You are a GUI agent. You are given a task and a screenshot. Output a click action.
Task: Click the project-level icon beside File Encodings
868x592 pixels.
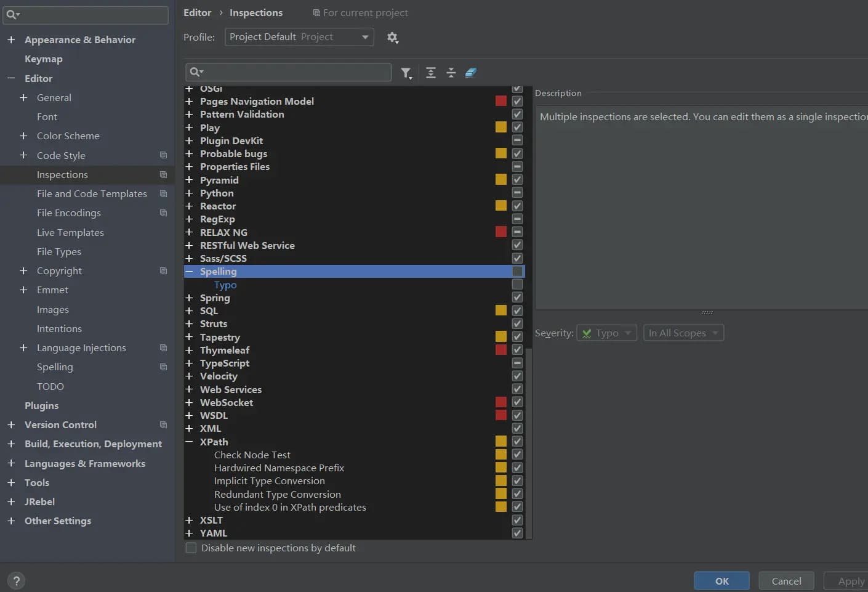click(163, 213)
